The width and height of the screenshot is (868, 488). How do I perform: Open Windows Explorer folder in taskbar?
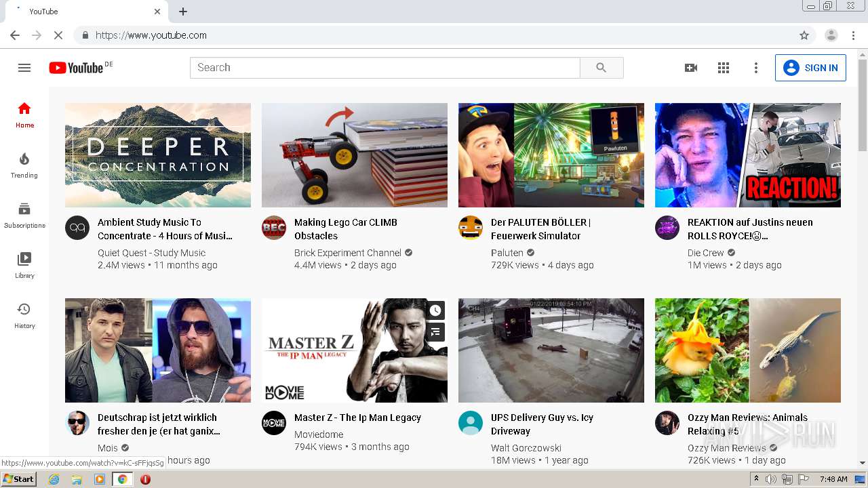click(x=77, y=479)
